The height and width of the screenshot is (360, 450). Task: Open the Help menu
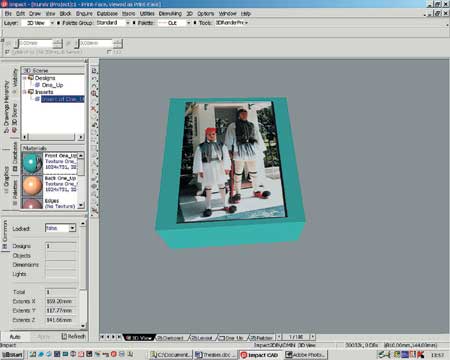click(246, 14)
